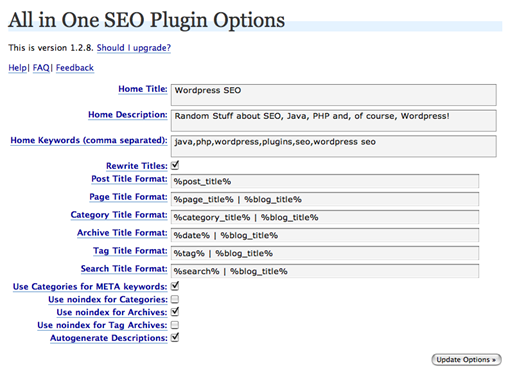Click into the Post Title Format field
Viewport: 510px width, 382px height.
[x=325, y=181]
